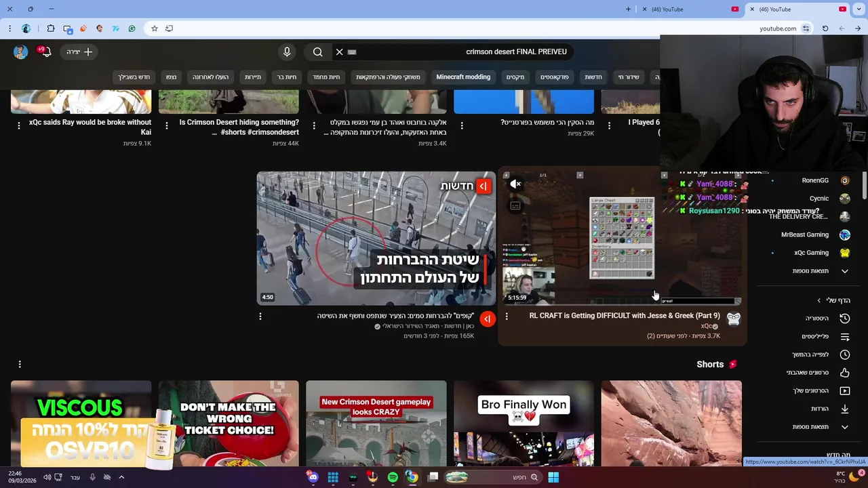Unmute the RL CRAFT preview video
This screenshot has height=488, width=868.
[x=515, y=184]
